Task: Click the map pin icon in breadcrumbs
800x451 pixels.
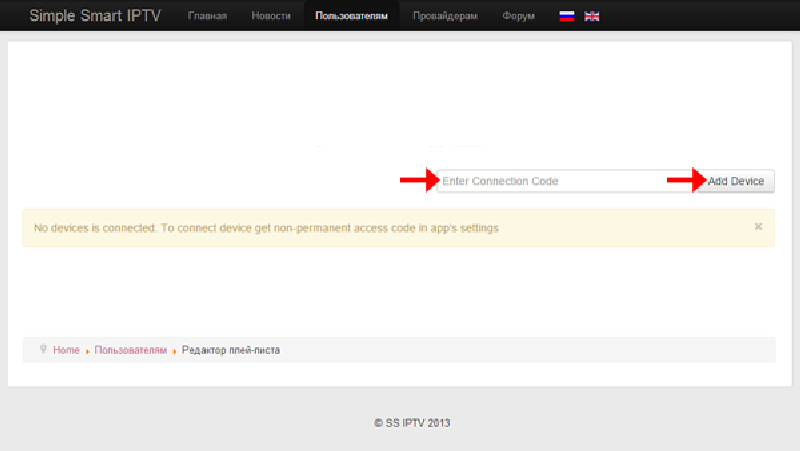Action: coord(42,350)
